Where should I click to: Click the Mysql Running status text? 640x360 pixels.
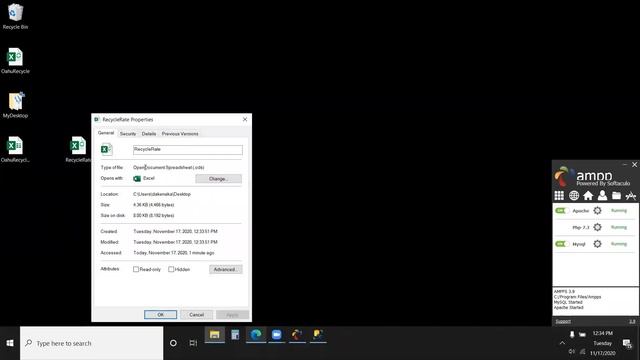point(619,244)
